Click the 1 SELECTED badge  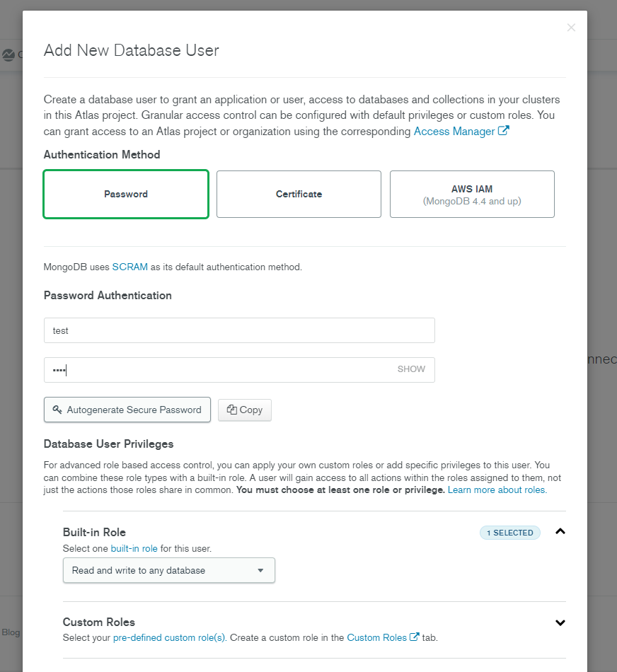510,533
